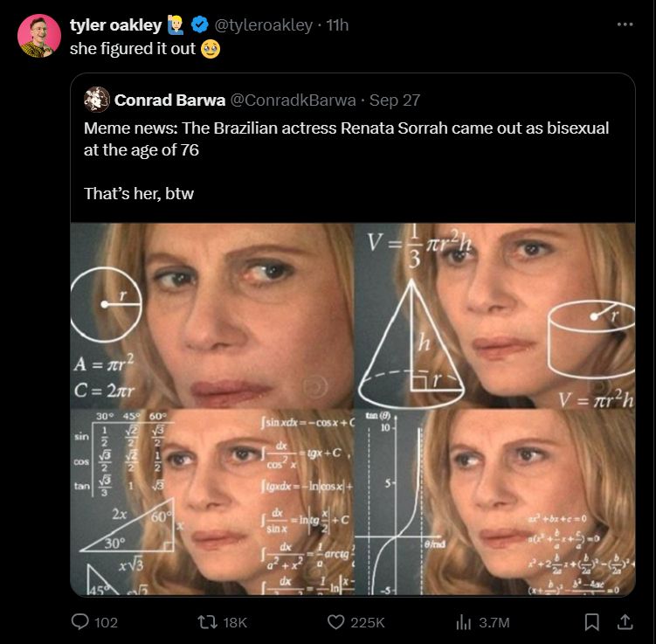View analytics showing 3.7M views
The height and width of the screenshot is (644, 656).
[464, 622]
